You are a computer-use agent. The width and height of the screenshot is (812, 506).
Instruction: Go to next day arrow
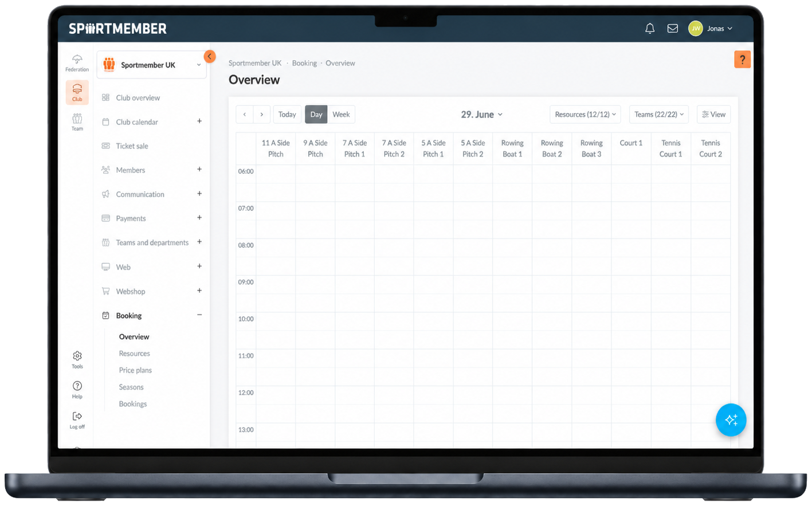click(262, 114)
